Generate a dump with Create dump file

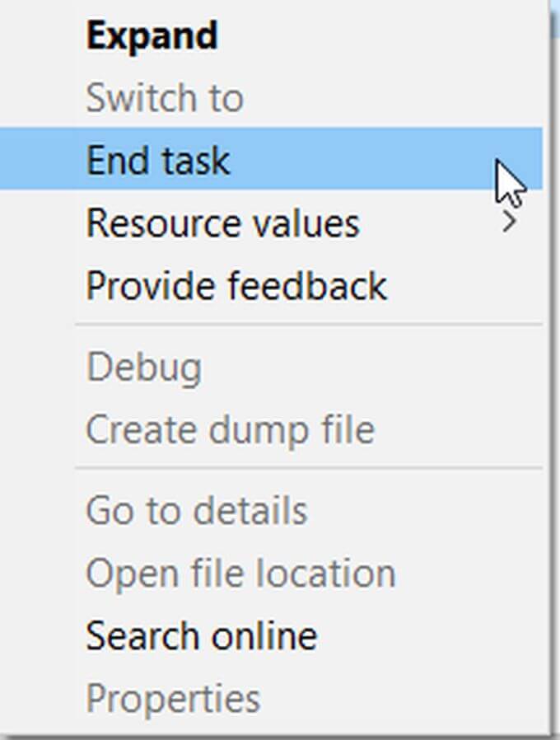[230, 429]
